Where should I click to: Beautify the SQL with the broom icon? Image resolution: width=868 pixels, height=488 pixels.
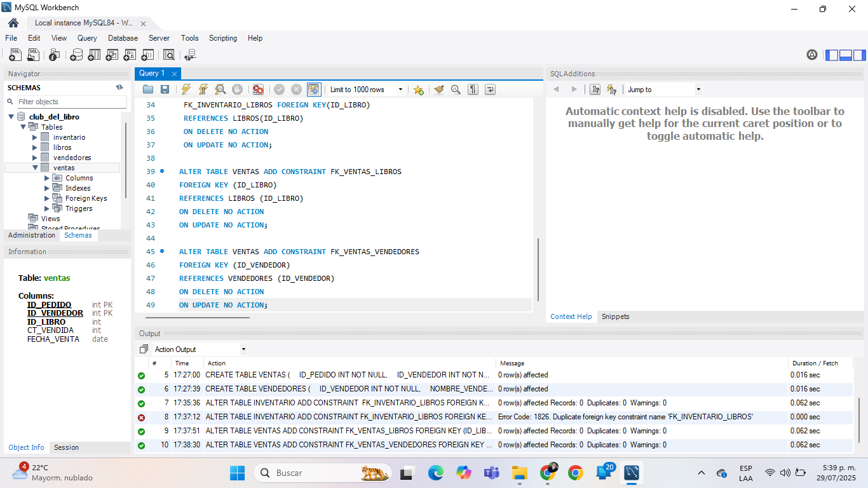click(x=438, y=90)
